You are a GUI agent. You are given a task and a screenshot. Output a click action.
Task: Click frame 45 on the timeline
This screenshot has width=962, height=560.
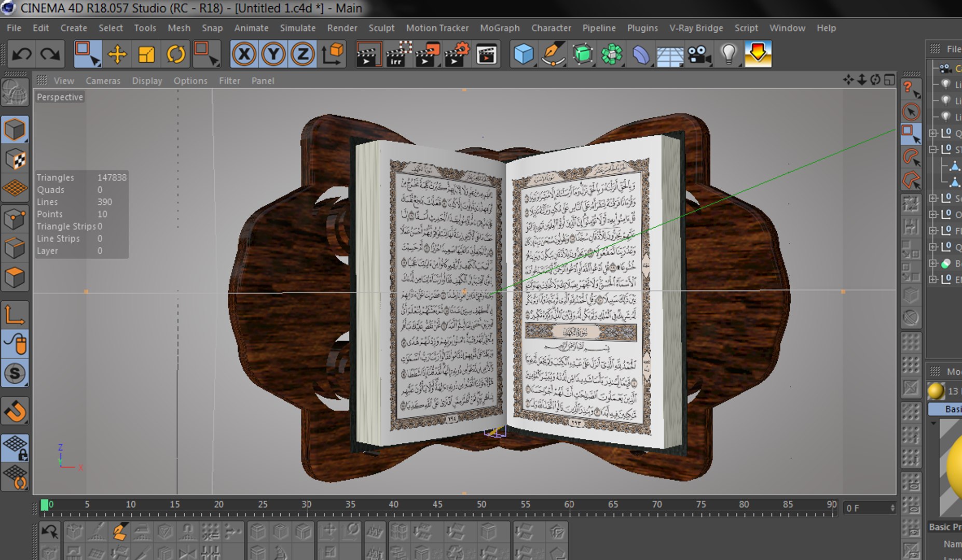point(437,505)
